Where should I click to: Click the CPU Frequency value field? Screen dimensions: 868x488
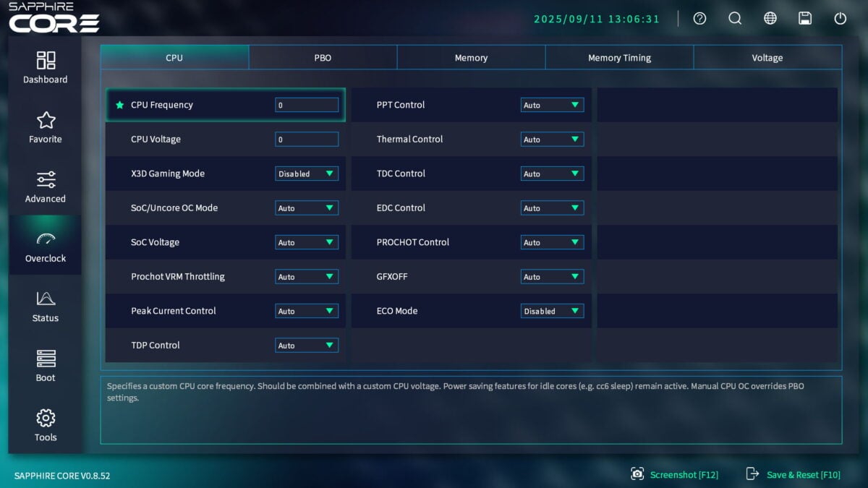(x=307, y=105)
